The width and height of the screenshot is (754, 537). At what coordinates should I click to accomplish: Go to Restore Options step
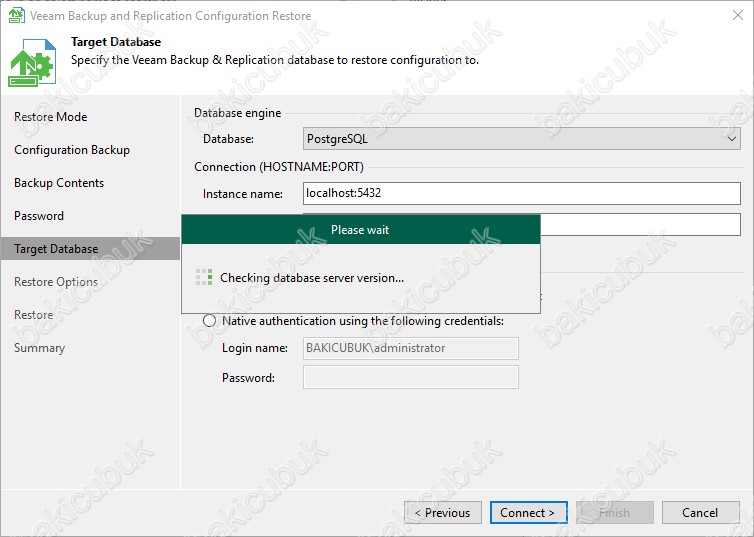point(56,282)
